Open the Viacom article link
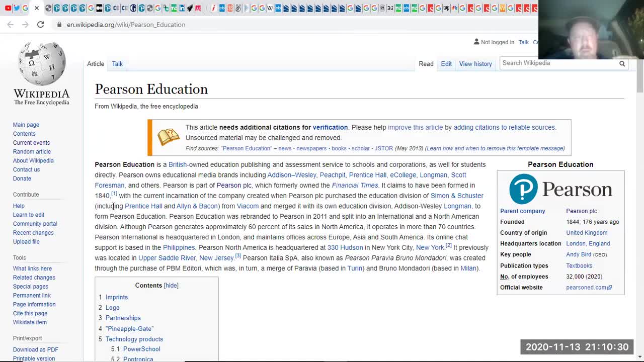644x362 pixels. [248, 206]
